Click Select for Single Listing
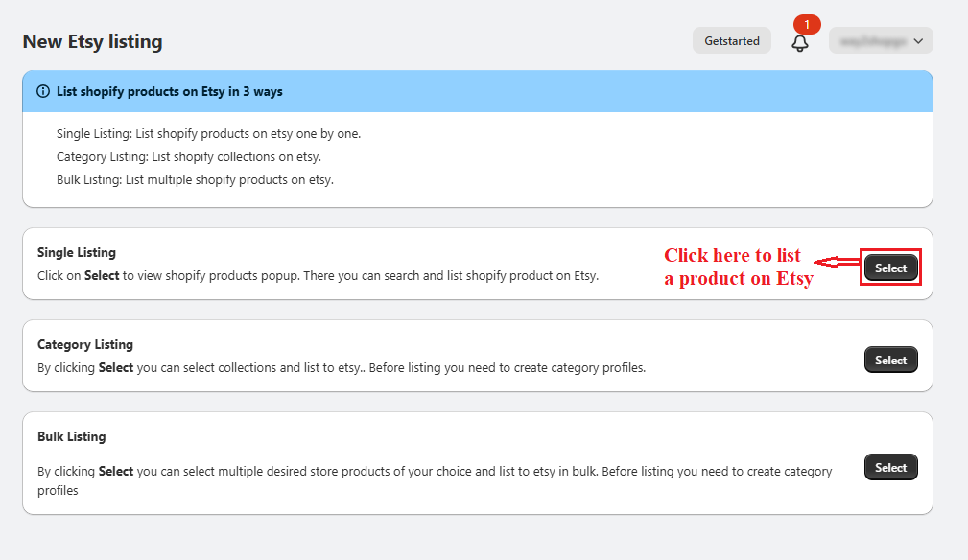 [891, 268]
